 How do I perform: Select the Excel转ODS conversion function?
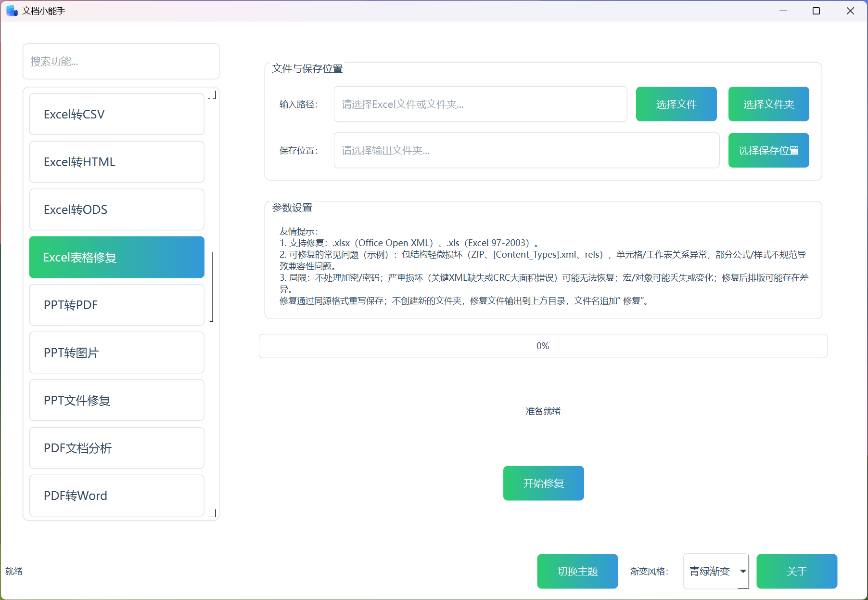pos(116,209)
